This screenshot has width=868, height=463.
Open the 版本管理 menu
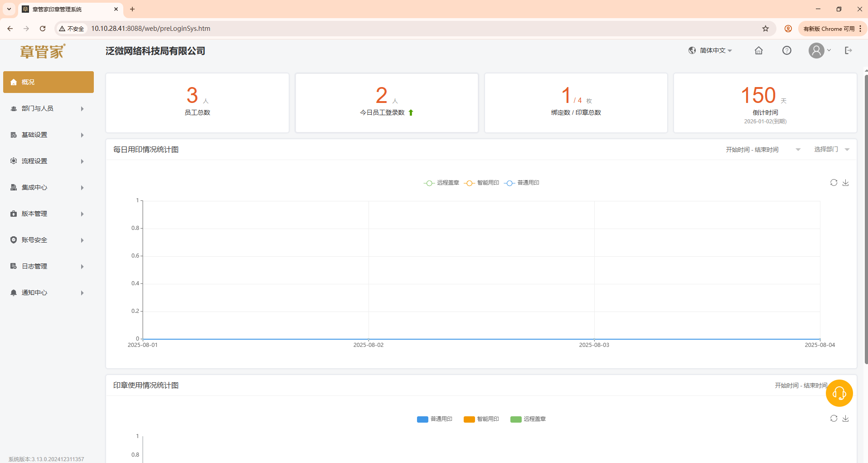point(48,214)
